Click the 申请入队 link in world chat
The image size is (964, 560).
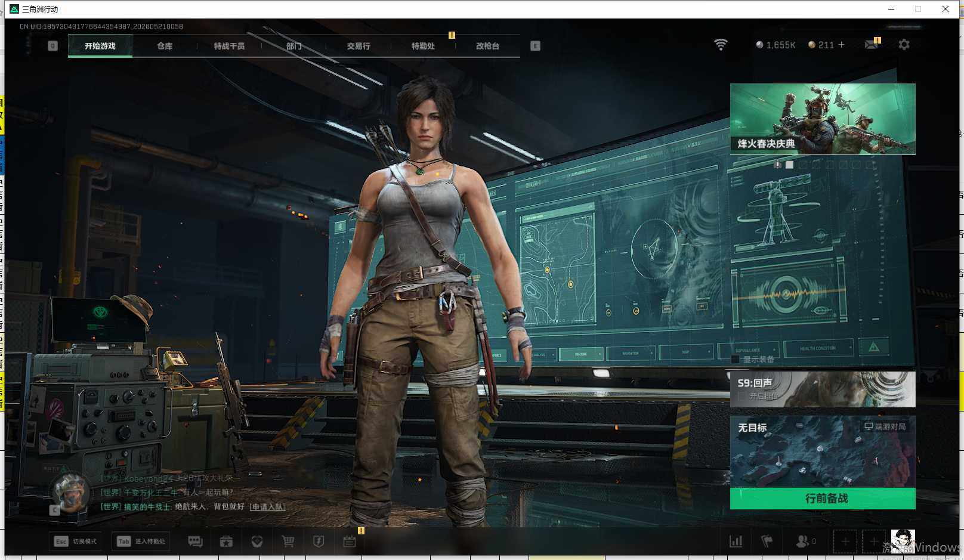coord(267,507)
